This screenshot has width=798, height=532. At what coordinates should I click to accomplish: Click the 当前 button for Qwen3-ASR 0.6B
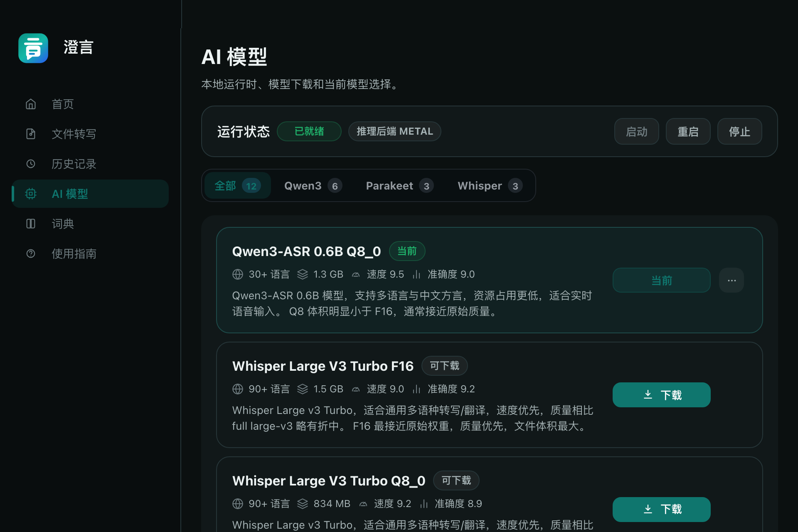pyautogui.click(x=662, y=281)
